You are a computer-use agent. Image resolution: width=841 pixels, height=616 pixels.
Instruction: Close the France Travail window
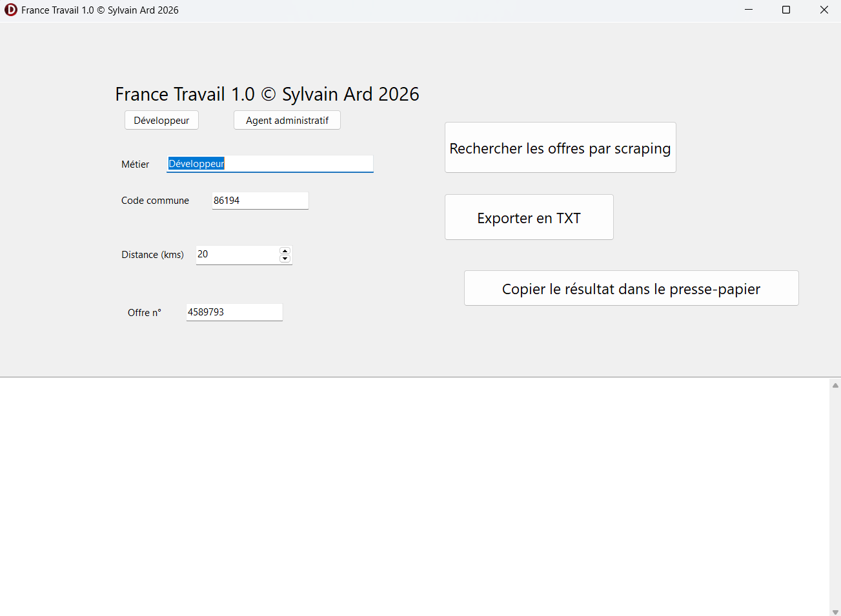(824, 10)
